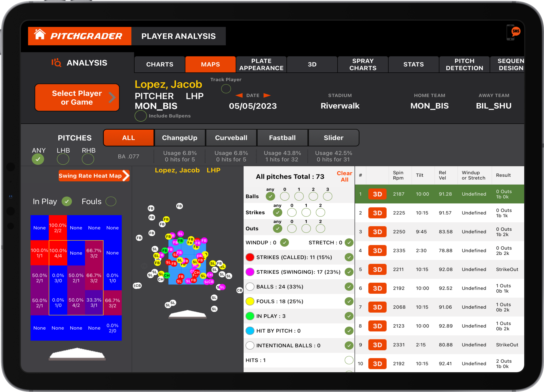Click the Swing Rate Heat Map arrow icon
The width and height of the screenshot is (544, 392).
pos(126,175)
